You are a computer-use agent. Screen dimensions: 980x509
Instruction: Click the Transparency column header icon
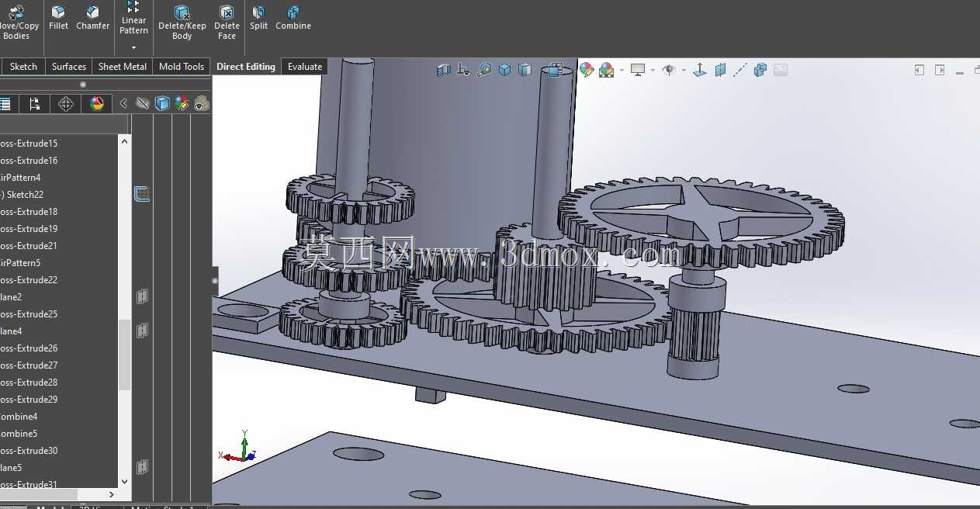pyautogui.click(x=202, y=103)
